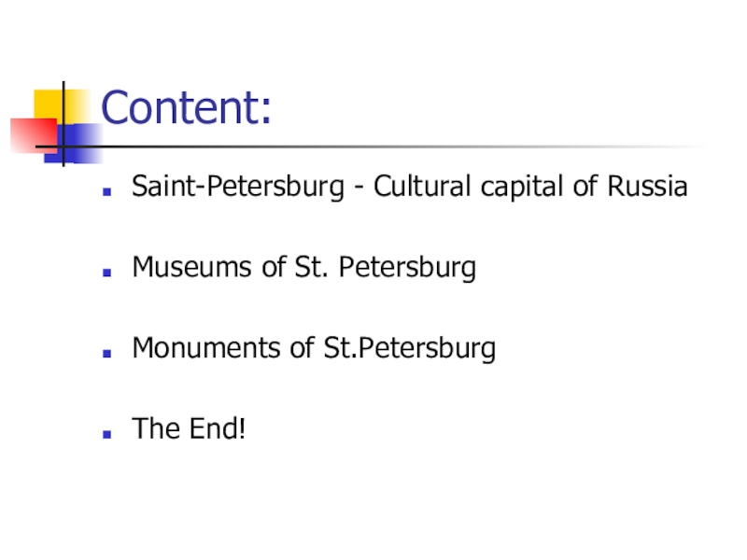
Task: Click "Petersburg" in the Museums bullet
Action: pos(407,269)
